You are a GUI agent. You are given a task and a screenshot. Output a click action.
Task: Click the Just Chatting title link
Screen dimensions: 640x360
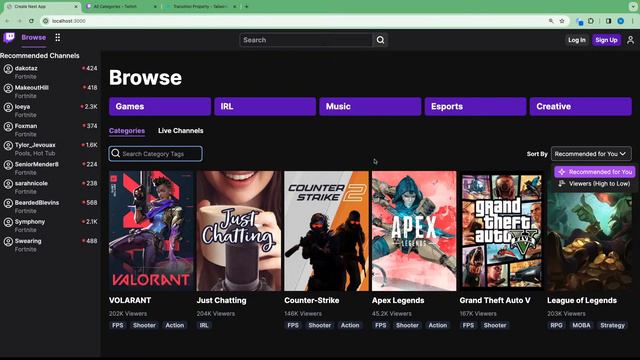(222, 300)
